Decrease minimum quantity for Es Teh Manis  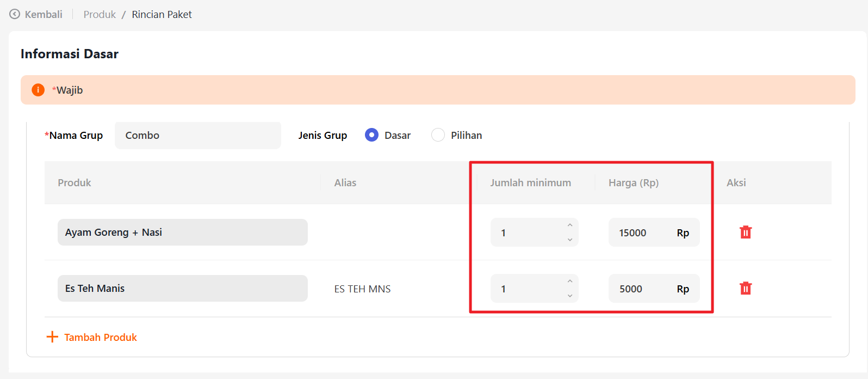point(570,296)
